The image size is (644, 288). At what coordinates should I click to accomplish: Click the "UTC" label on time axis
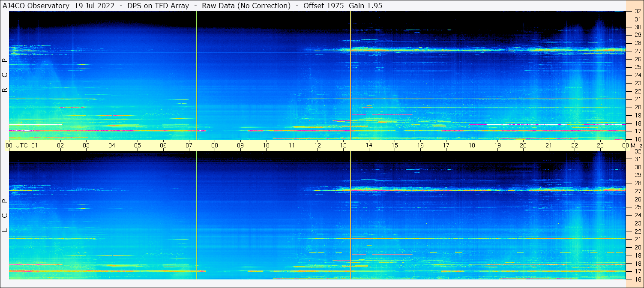pyautogui.click(x=21, y=145)
